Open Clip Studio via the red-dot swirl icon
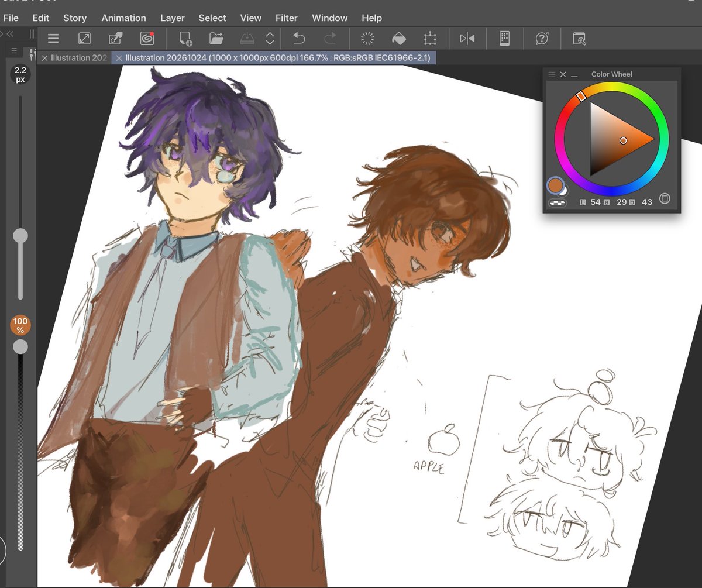This screenshot has width=702, height=588. tap(147, 39)
